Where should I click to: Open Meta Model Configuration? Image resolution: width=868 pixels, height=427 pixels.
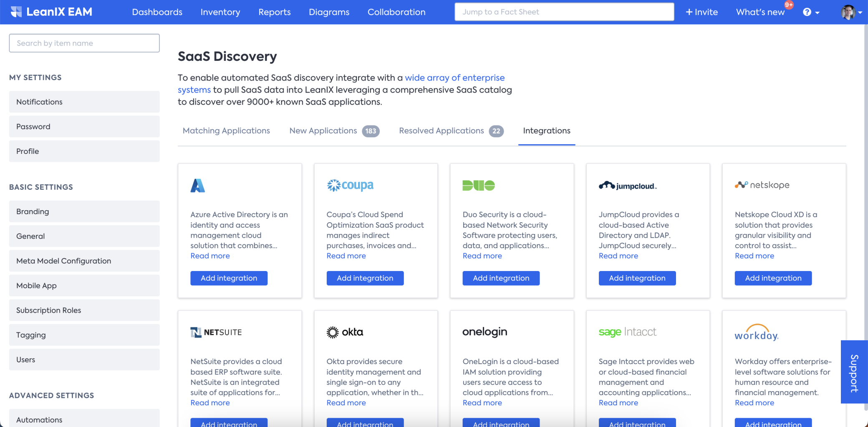pos(84,261)
